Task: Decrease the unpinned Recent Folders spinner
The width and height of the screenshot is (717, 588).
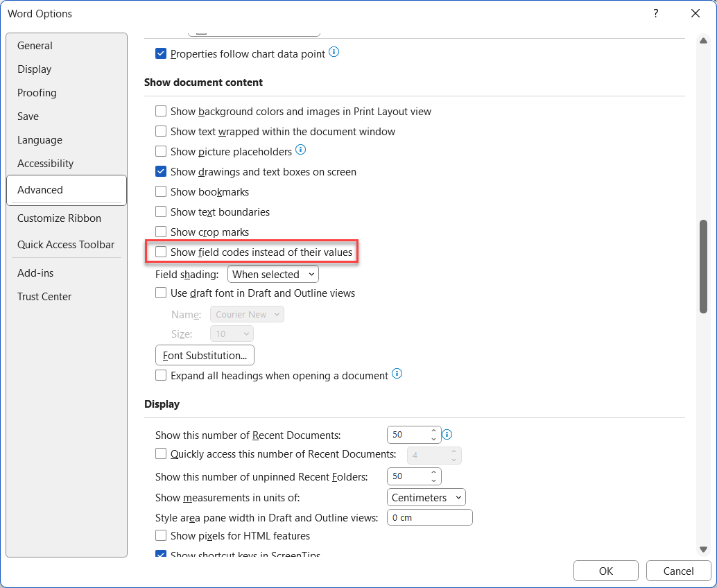Action: click(x=433, y=481)
